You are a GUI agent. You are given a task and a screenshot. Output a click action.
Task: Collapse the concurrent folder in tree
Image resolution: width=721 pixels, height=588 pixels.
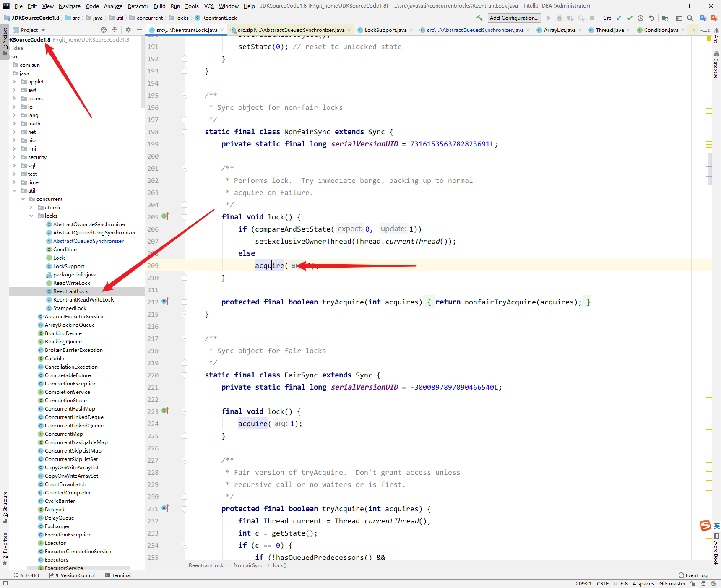coord(23,199)
